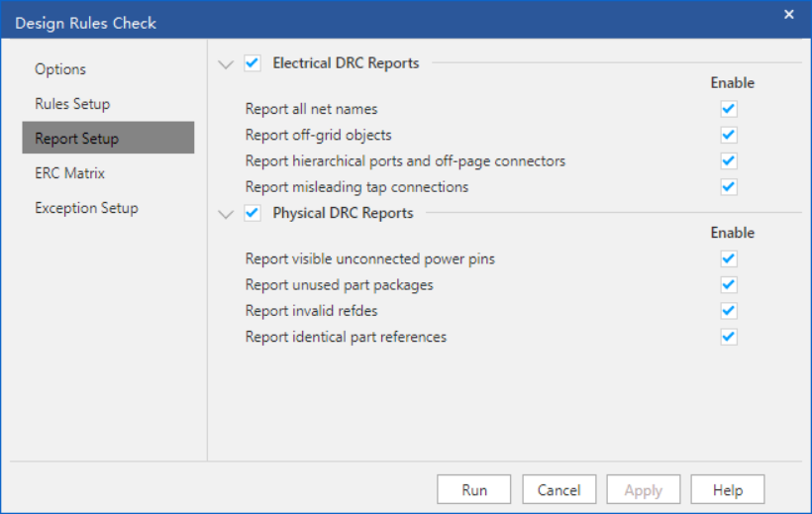Collapse the Electrical DRC Reports section
The width and height of the screenshot is (812, 514).
pos(226,64)
